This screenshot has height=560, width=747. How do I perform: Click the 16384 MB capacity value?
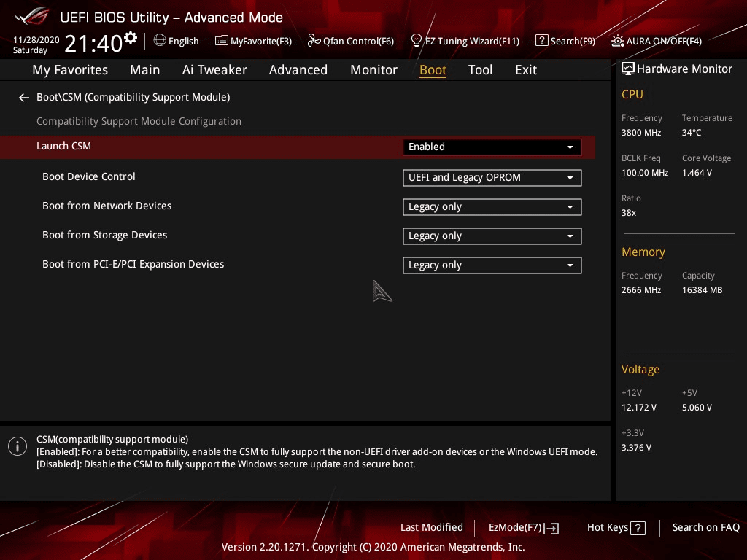point(702,290)
